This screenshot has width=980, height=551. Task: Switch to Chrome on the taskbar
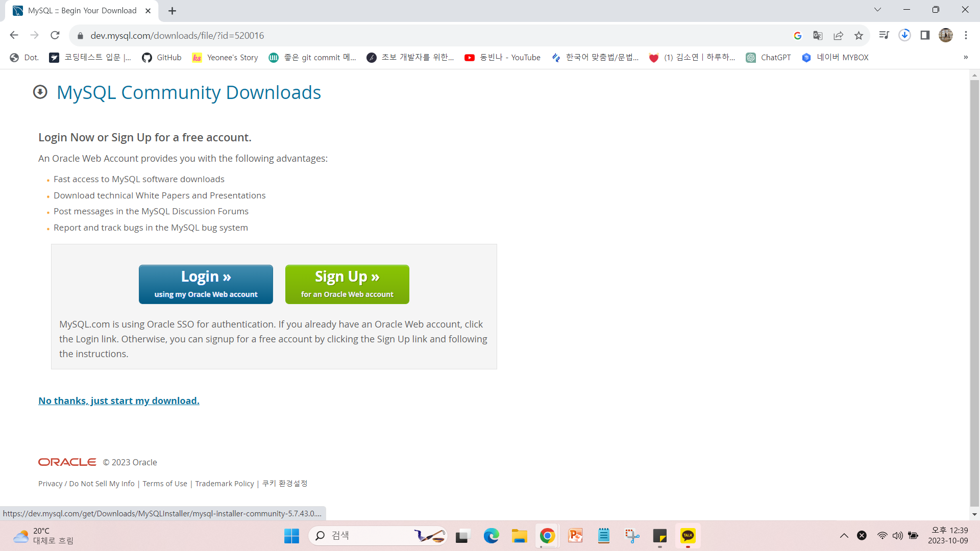(x=547, y=536)
